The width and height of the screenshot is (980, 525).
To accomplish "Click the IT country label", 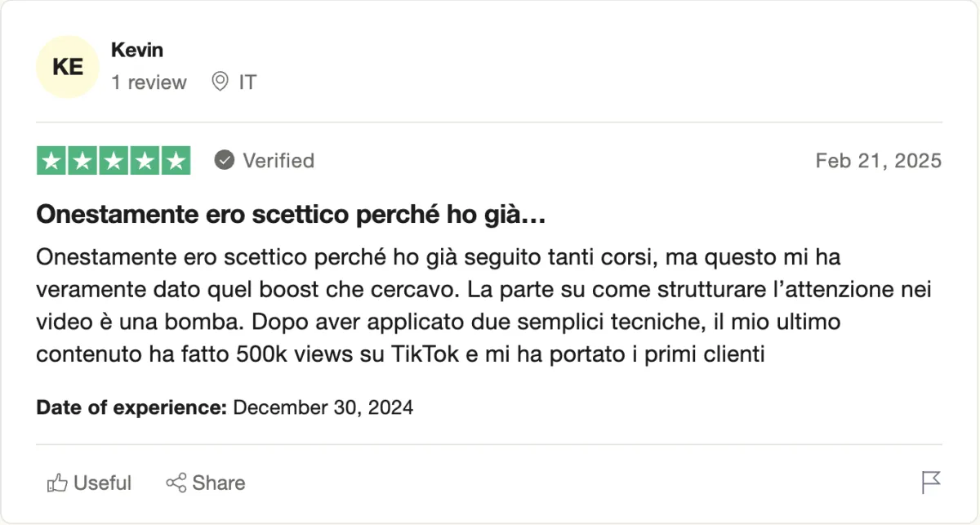I will (x=247, y=82).
